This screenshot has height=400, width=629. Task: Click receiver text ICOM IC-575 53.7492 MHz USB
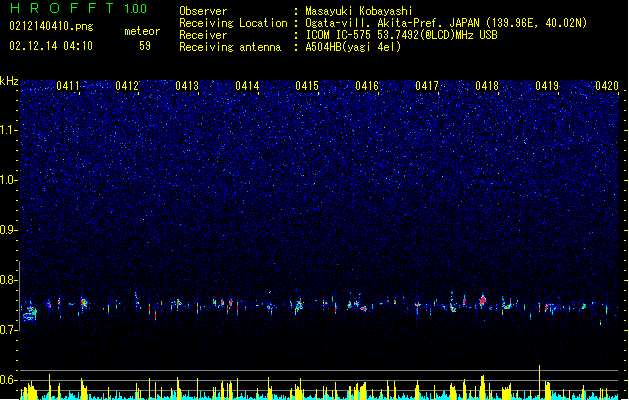(x=401, y=35)
